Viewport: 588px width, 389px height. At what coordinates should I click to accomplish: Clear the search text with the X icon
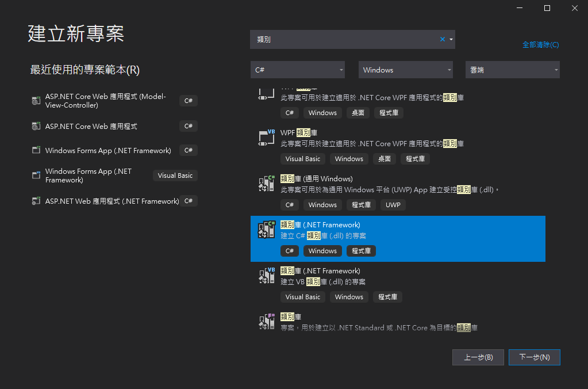443,40
